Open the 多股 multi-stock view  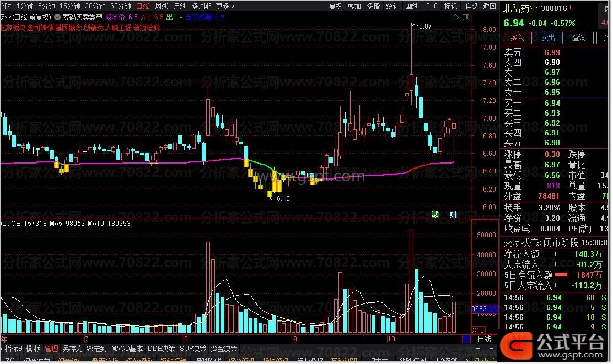coord(373,6)
